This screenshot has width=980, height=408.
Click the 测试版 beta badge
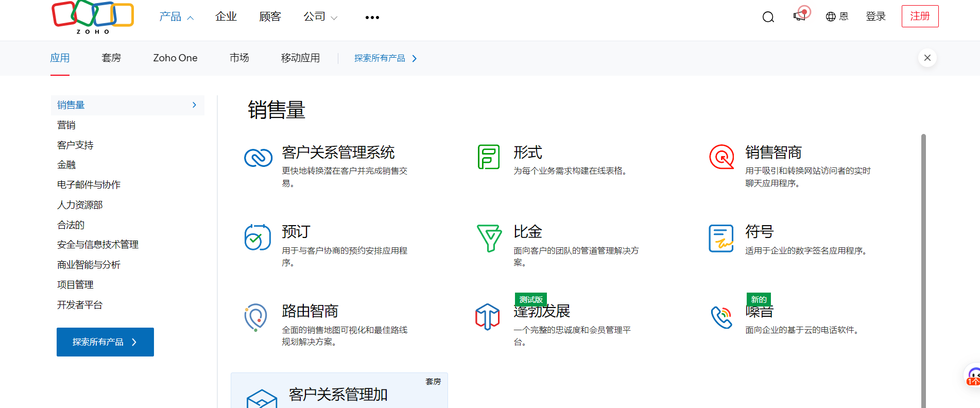click(531, 299)
